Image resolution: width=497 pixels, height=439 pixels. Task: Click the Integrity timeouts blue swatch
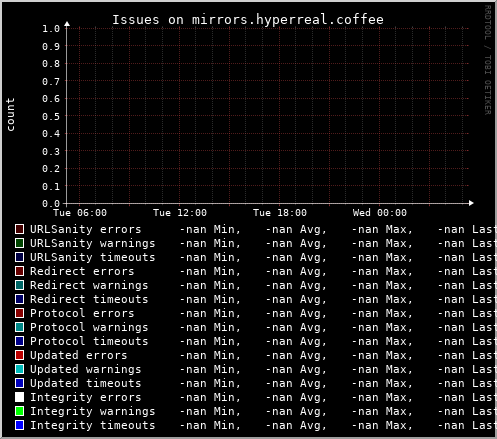tap(19, 425)
